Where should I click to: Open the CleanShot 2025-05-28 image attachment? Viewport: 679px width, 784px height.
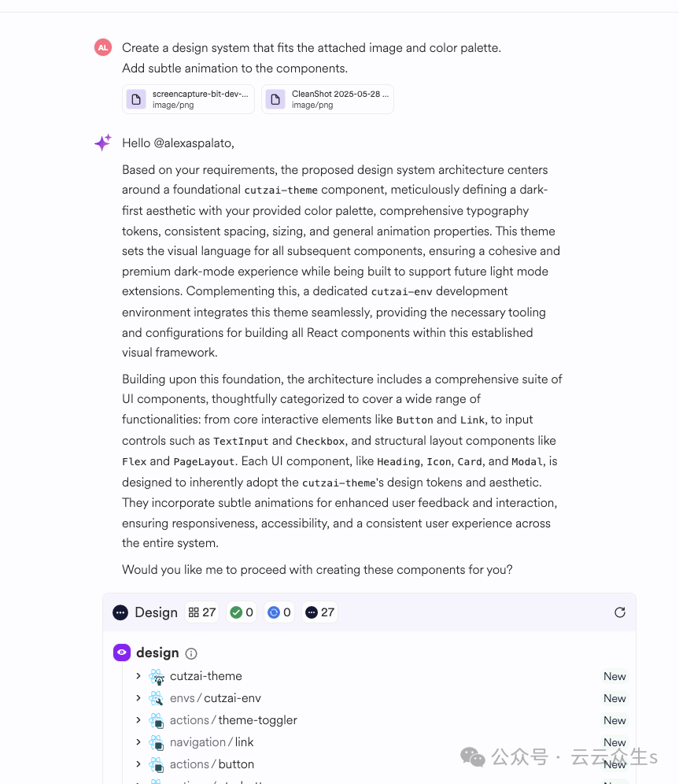tap(327, 99)
